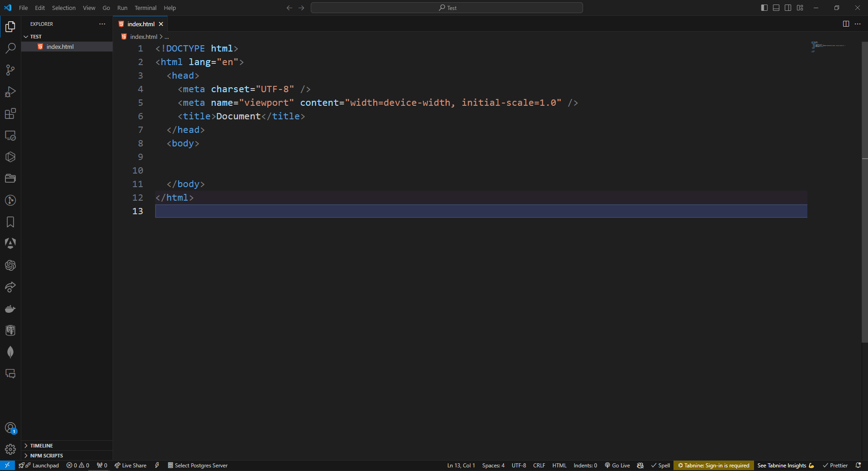Viewport: 868px width, 471px height.
Task: Open the PostgreSQL elephant icon view
Action: pos(10,330)
